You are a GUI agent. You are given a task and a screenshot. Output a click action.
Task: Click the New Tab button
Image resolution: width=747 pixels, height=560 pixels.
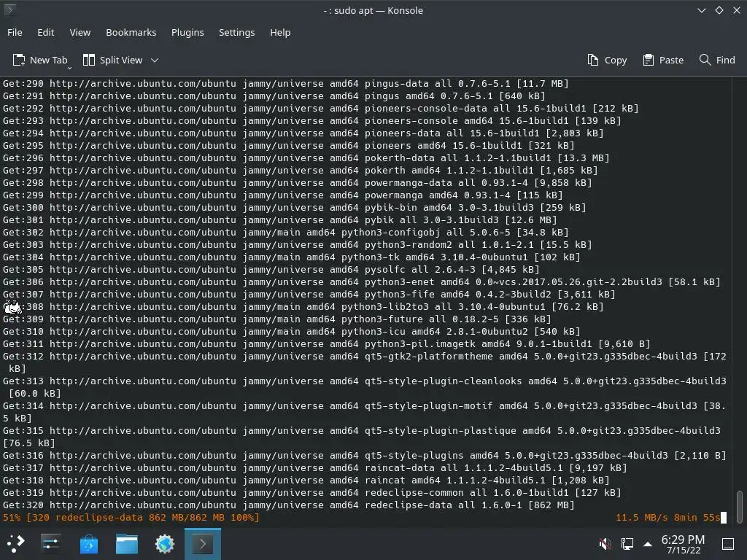(40, 60)
